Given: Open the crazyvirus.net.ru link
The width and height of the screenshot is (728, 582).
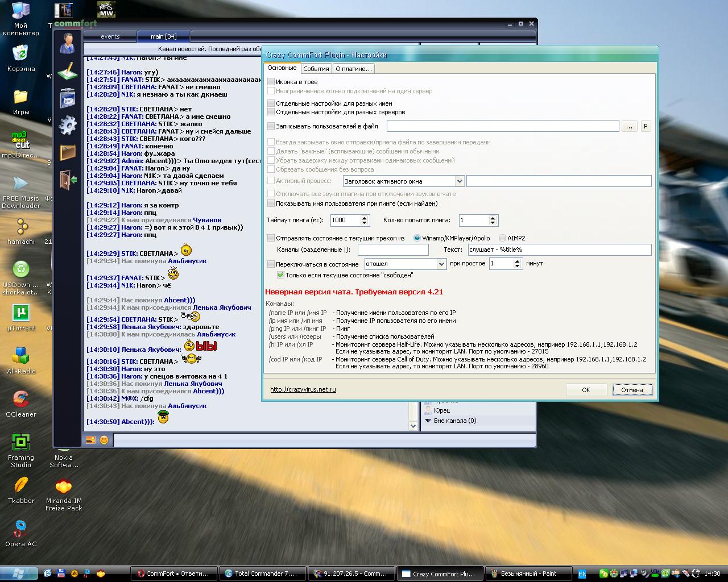Looking at the screenshot, I should 303,389.
